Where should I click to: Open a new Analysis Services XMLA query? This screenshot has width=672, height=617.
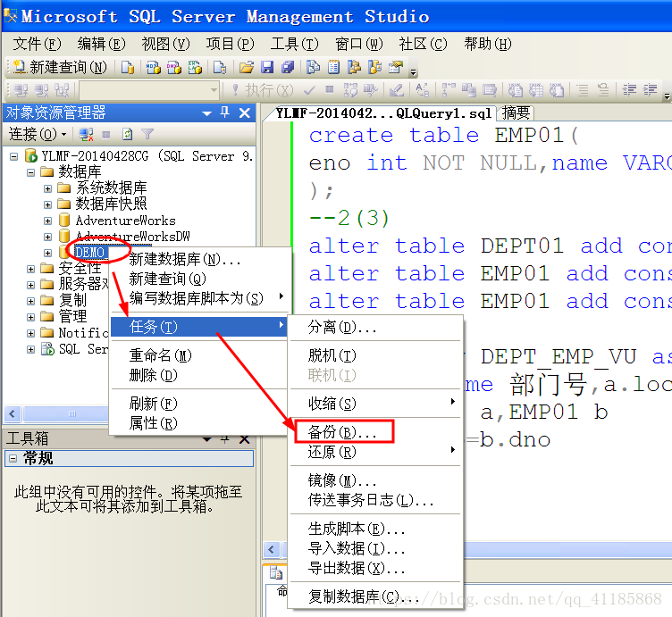pos(195,67)
